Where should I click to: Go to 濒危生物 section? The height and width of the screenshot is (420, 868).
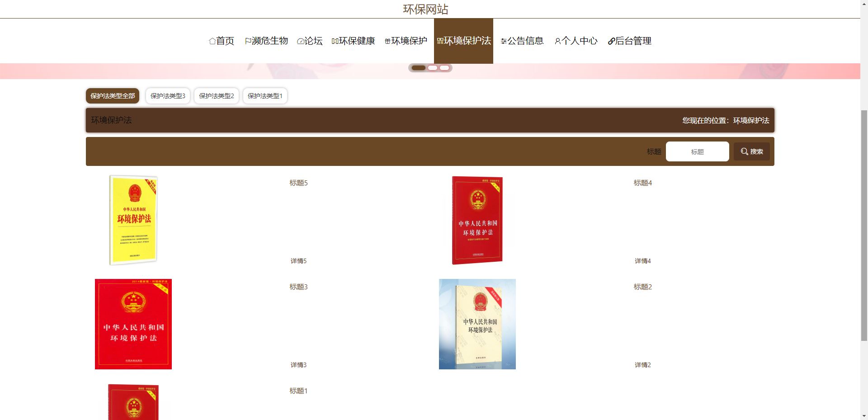[267, 41]
